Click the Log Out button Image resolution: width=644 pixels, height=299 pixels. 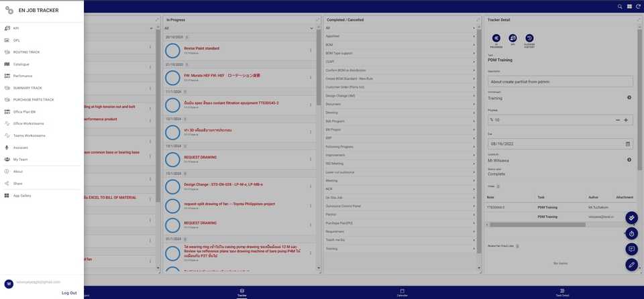coord(69,293)
